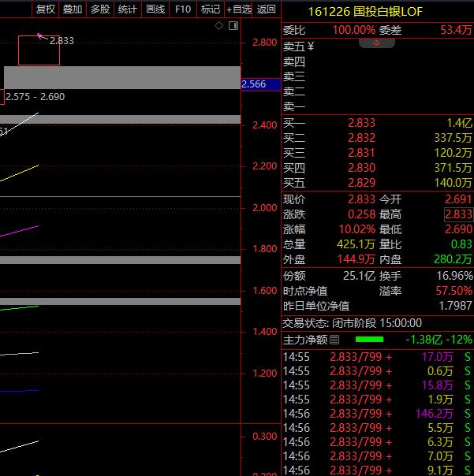Select 买一 bid price 2.833
Screen dimensions: 474x476
click(361, 123)
